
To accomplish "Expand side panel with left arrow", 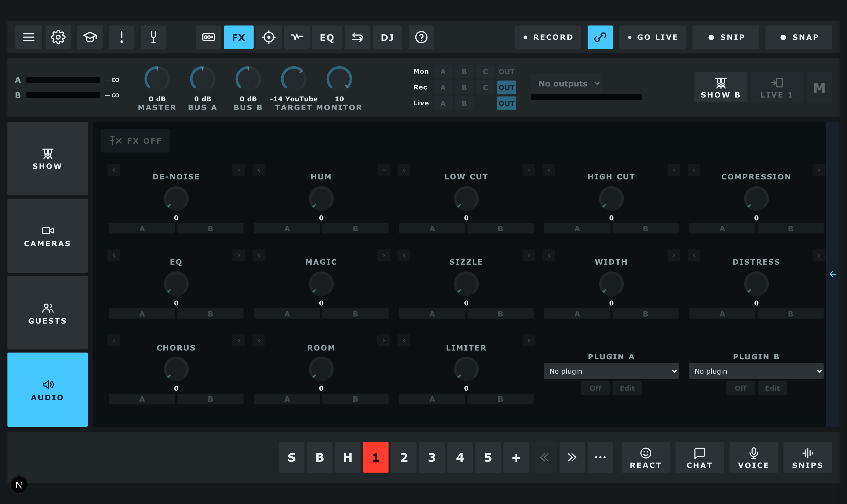I will [833, 274].
